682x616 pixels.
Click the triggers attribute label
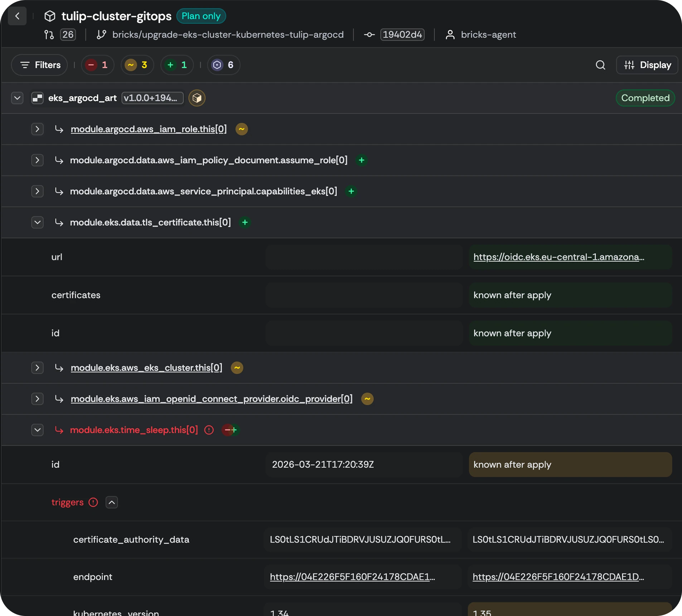coord(68,502)
